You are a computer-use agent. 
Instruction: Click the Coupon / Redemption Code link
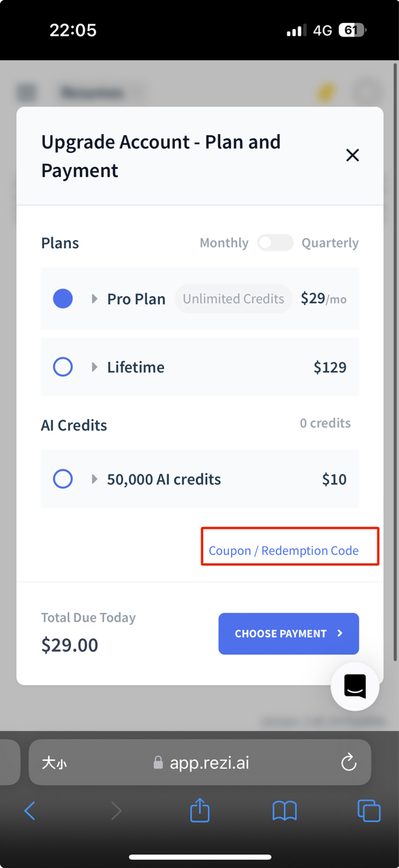(x=284, y=551)
